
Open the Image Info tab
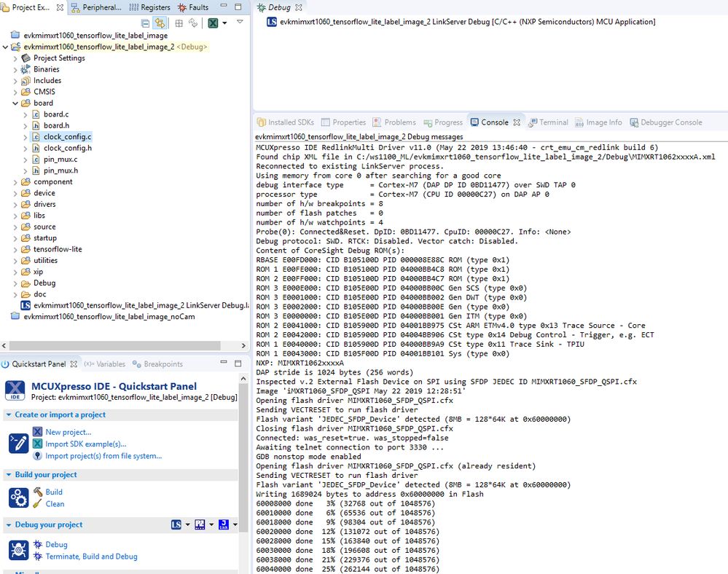598,122
